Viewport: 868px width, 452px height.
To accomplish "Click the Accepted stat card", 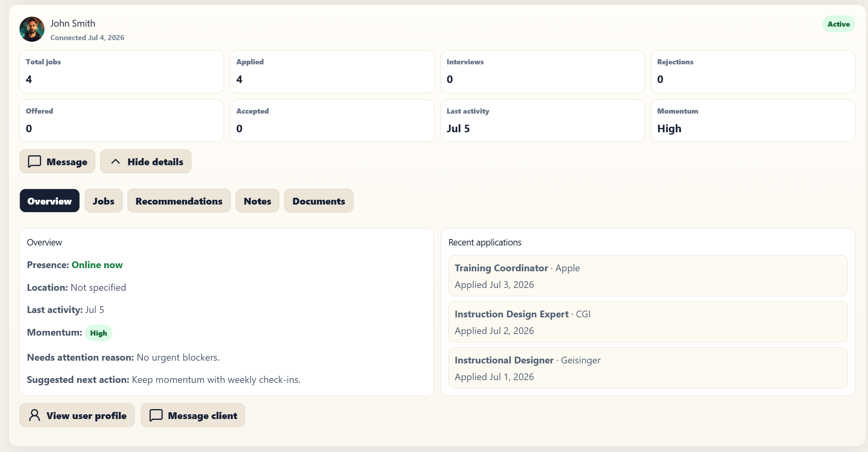I will pos(332,121).
